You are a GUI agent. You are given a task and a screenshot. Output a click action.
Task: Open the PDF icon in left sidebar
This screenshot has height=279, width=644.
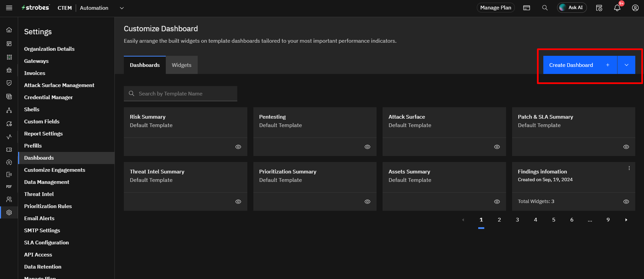tap(9, 187)
